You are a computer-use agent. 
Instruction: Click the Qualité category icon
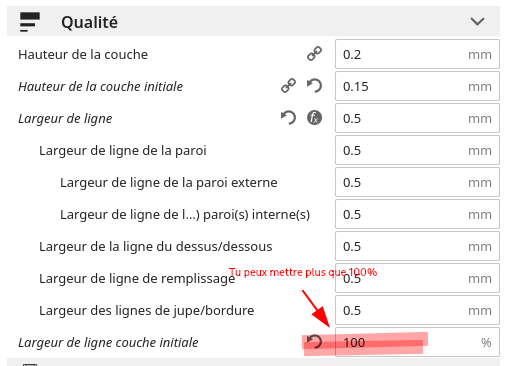click(x=30, y=22)
